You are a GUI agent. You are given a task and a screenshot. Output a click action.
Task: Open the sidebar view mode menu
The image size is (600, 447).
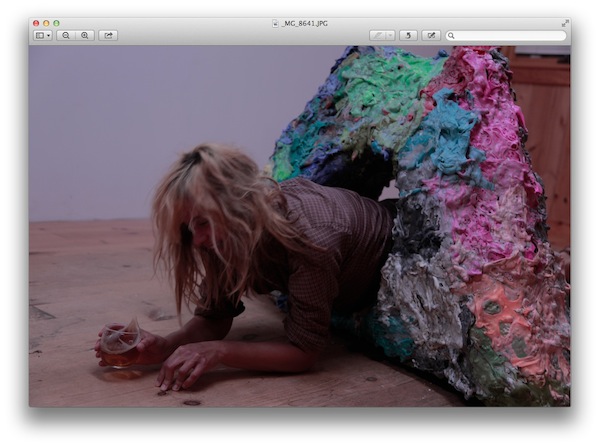coord(42,35)
